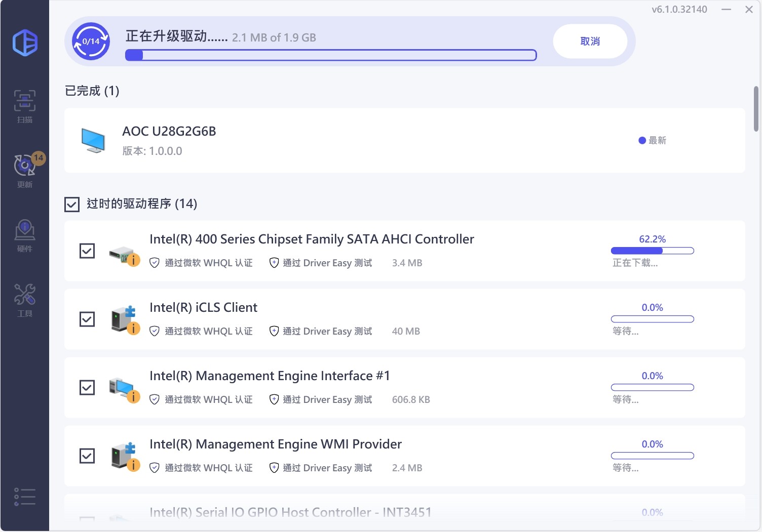
Task: Click the Driver Easy test shield for SATA AHCI
Action: (274, 263)
